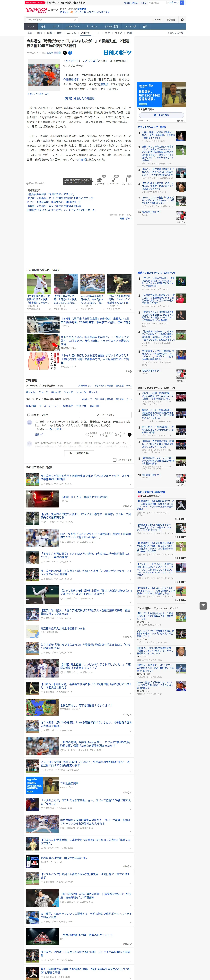Open トピックス一覧 link
The image size is (210, 980).
pos(175,33)
